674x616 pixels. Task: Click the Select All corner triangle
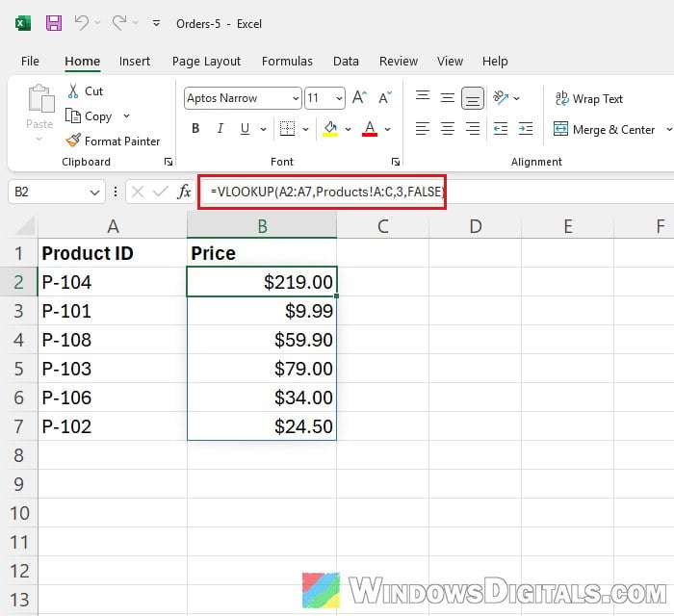[25, 225]
